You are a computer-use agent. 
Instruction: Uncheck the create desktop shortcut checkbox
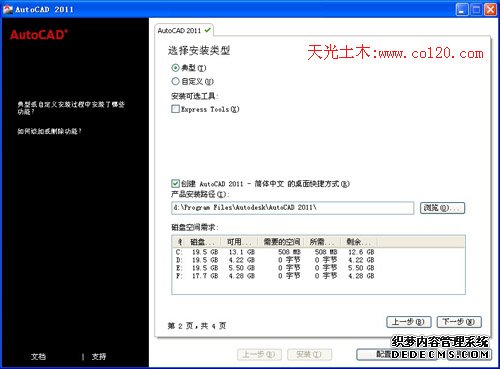pyautogui.click(x=175, y=183)
